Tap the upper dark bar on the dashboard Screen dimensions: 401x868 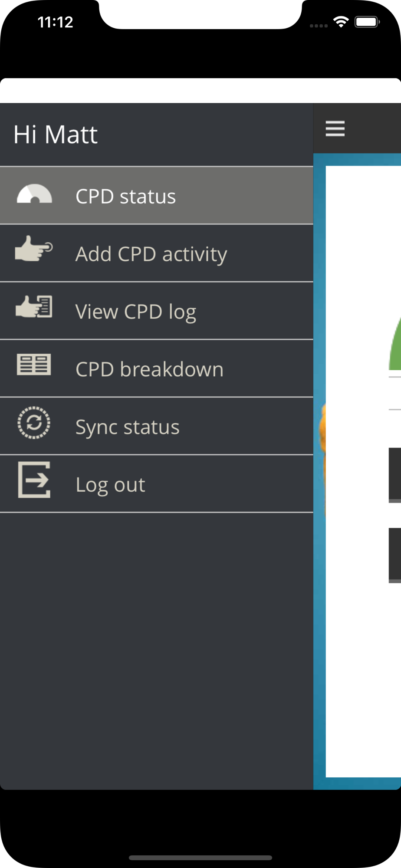[x=395, y=475]
